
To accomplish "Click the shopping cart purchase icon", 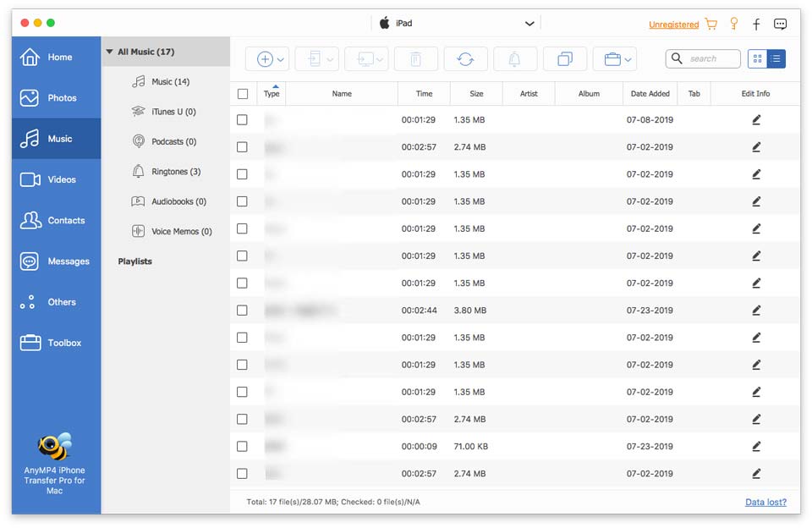I will (x=710, y=24).
